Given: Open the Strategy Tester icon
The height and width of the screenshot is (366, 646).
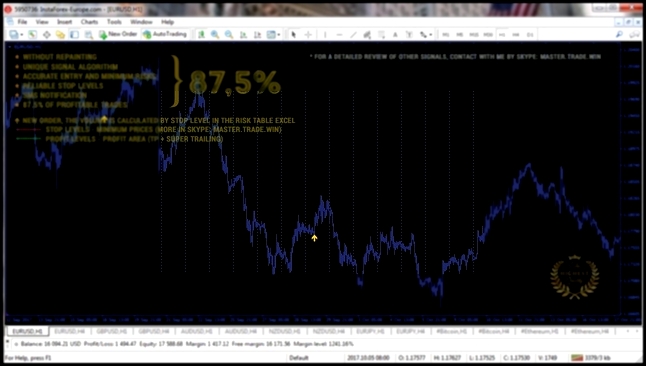Looking at the screenshot, I should point(89,35).
